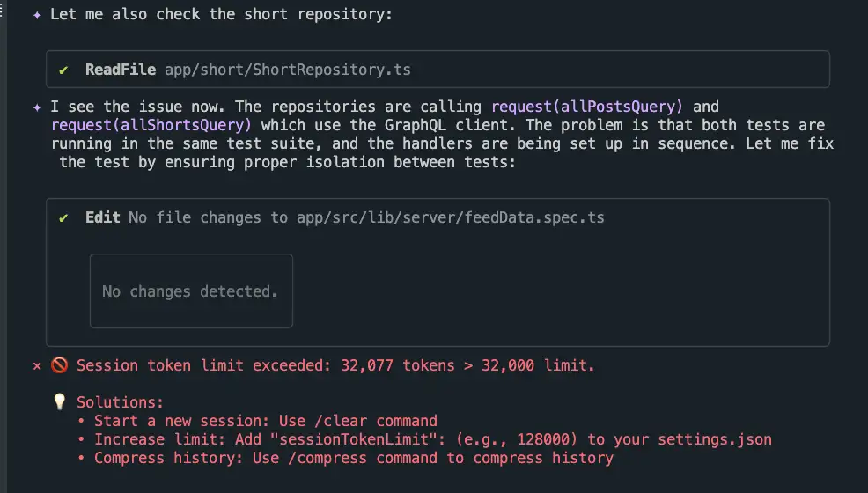Click the request(allPostsQuery) code reference
The height and width of the screenshot is (493, 868).
coord(587,107)
